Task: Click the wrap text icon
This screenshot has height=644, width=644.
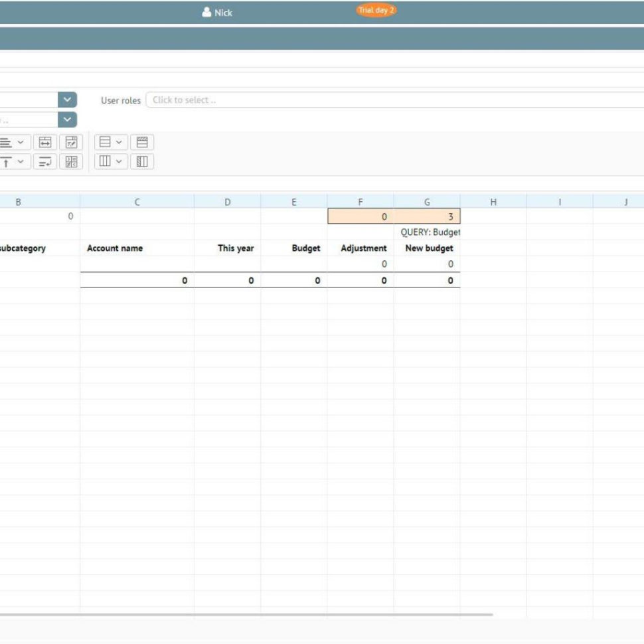Action: (x=45, y=161)
